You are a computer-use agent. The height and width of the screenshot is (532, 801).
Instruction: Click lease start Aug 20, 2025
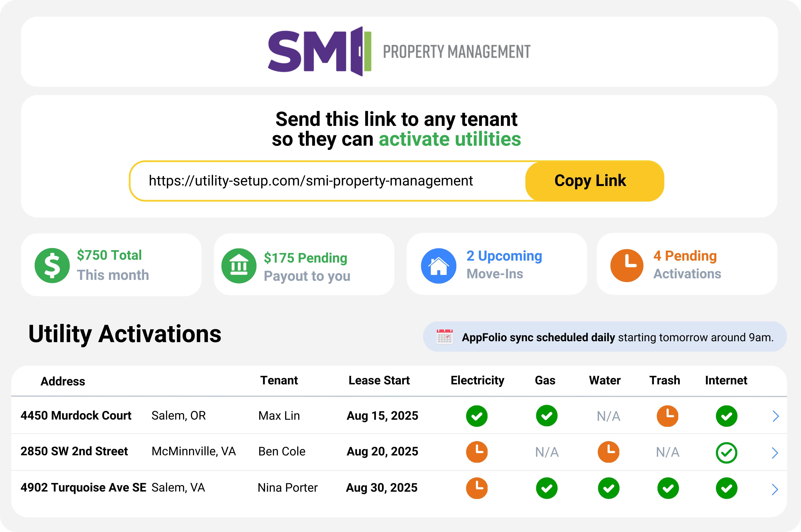click(x=382, y=452)
